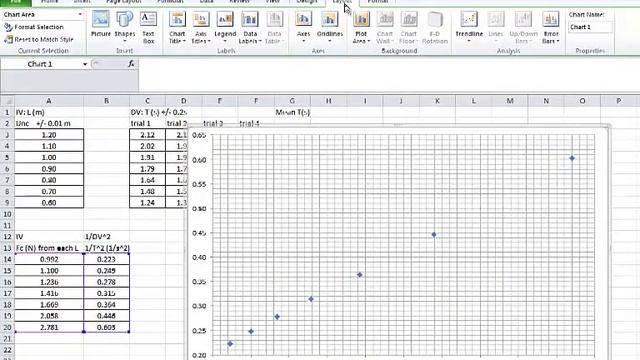Open the Gridlines options
The image size is (640, 360).
pyautogui.click(x=329, y=27)
